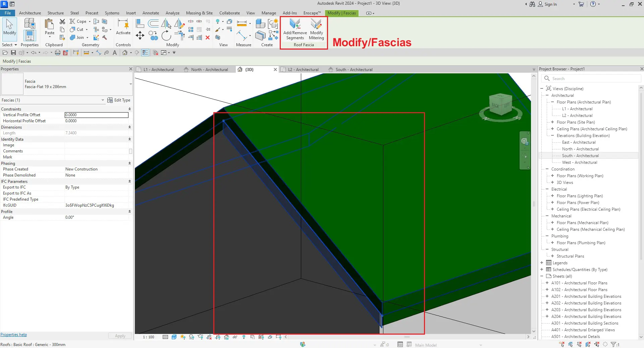This screenshot has height=348, width=644.
Task: Click the Print icon in quick access toolbar
Action: point(58,53)
